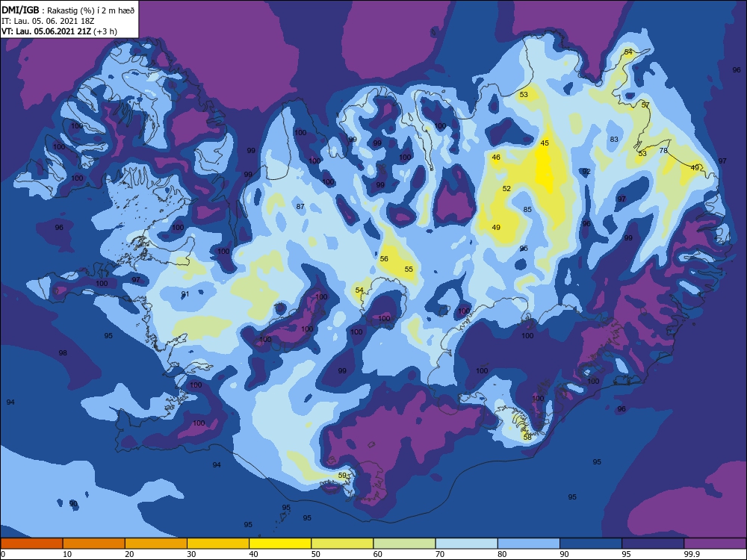Click the light orange 20–30 legend swatch
Screen dimensions: 747x560
coord(156,544)
